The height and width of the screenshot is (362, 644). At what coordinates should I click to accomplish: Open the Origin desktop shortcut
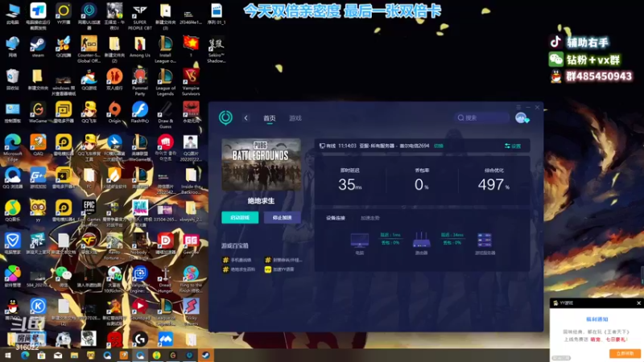point(114,113)
